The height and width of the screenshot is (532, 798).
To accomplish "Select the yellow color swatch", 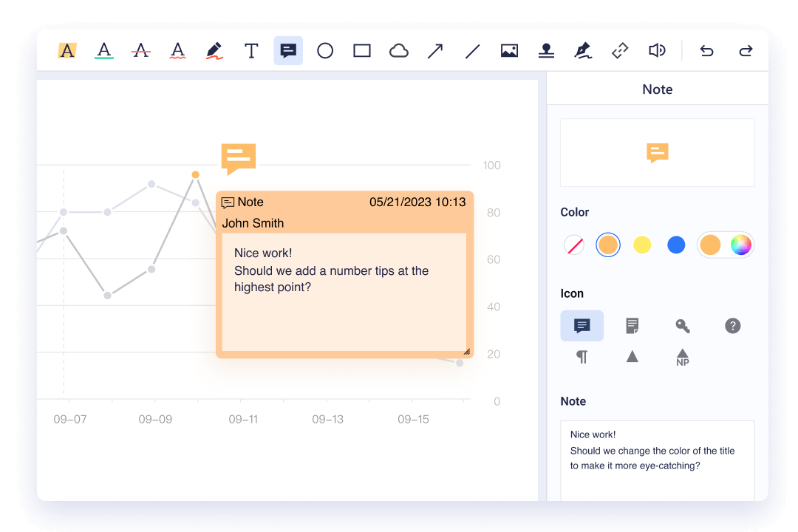I will point(642,245).
